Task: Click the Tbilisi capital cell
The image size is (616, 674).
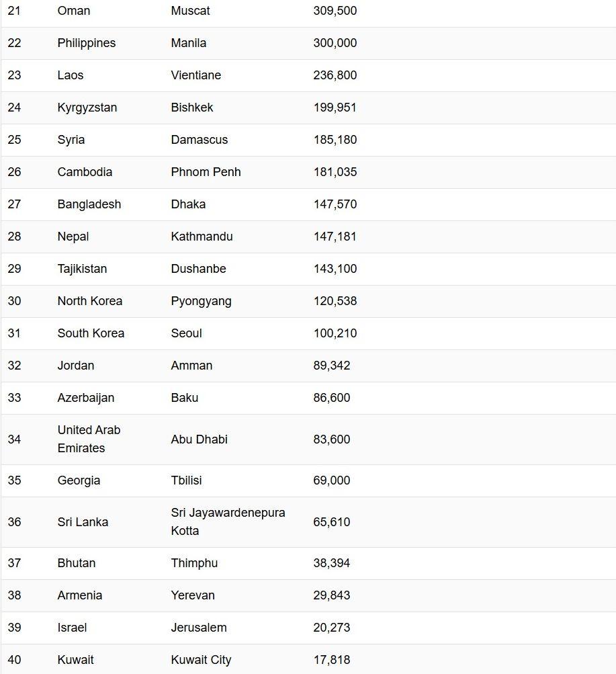Action: [187, 480]
